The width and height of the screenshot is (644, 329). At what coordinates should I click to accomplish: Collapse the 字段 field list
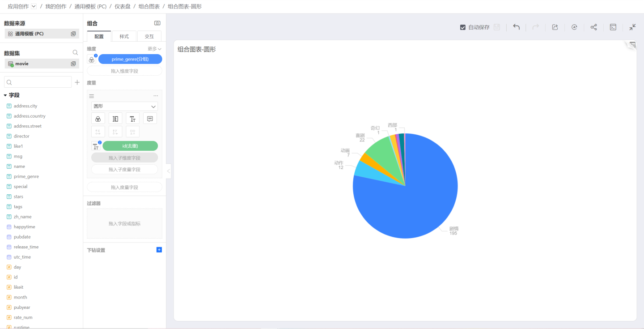click(5, 95)
